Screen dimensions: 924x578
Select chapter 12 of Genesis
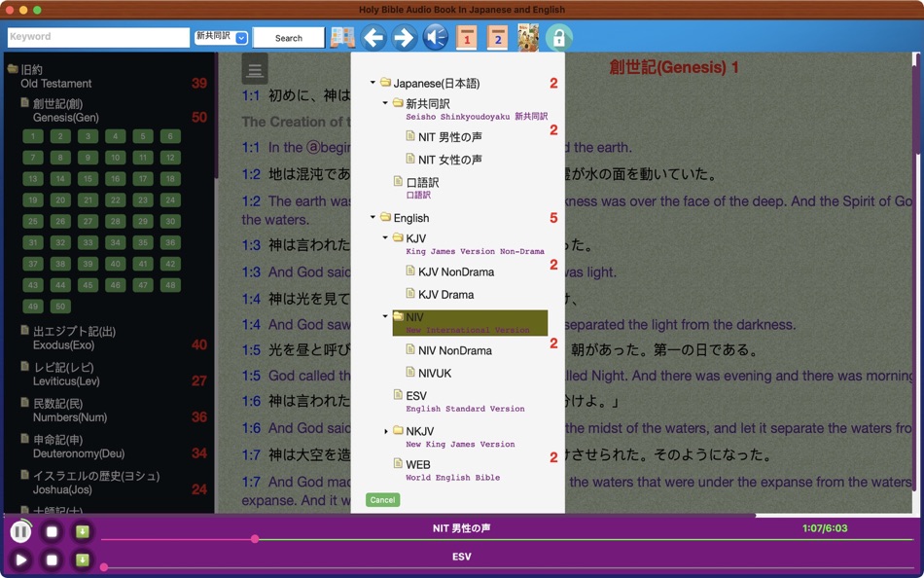click(169, 158)
